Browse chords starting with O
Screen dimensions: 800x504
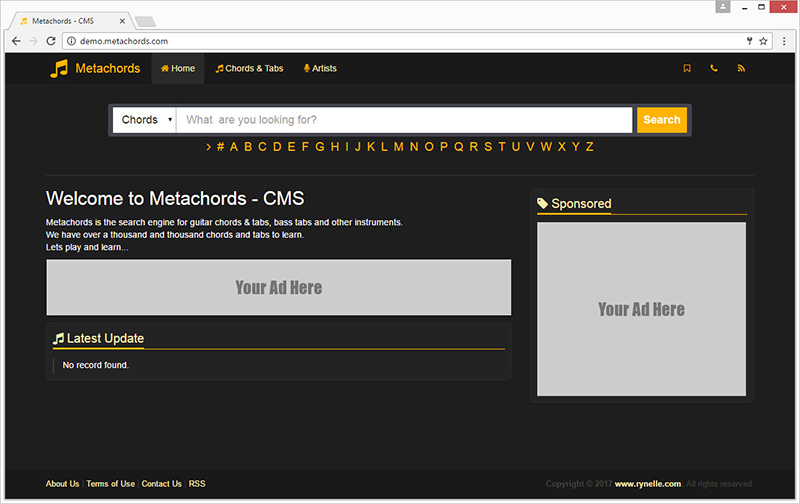[x=429, y=147]
